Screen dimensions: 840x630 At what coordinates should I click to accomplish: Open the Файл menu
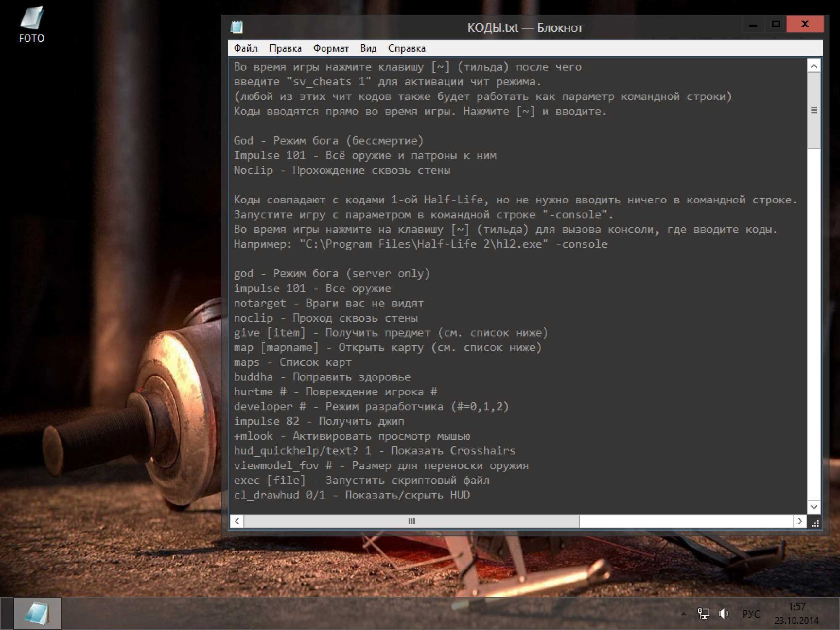[x=246, y=48]
